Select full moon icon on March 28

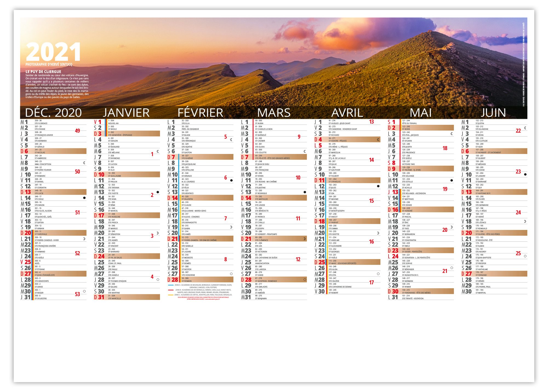[305, 279]
